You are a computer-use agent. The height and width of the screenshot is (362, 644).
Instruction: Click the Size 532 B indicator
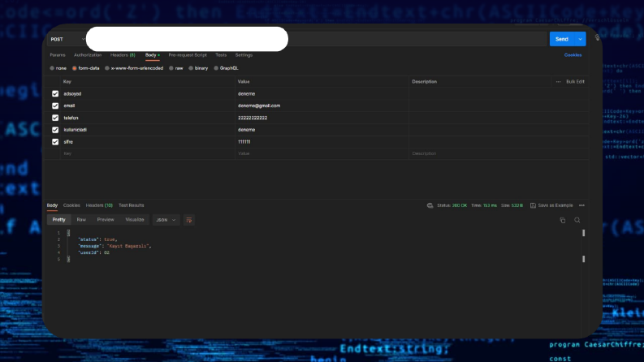click(512, 205)
